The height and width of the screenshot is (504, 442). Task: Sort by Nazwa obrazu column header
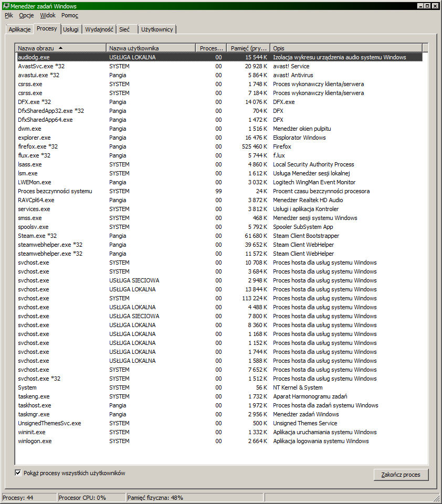(61, 48)
